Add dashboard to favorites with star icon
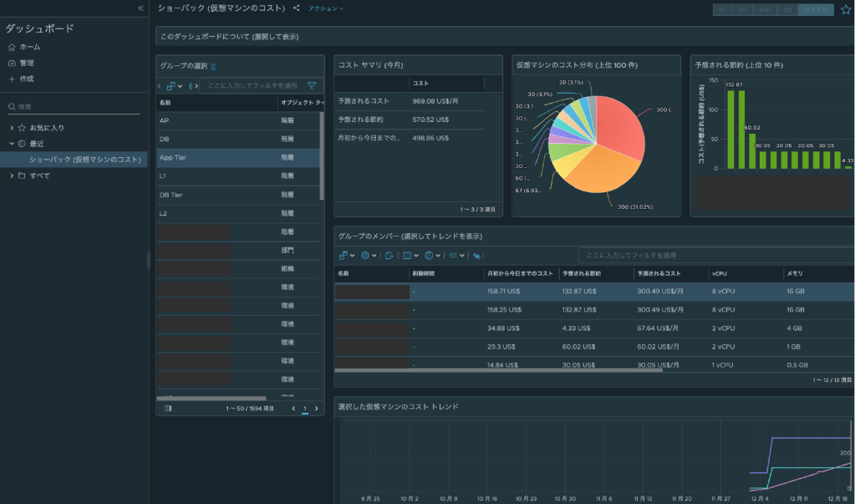 [845, 10]
